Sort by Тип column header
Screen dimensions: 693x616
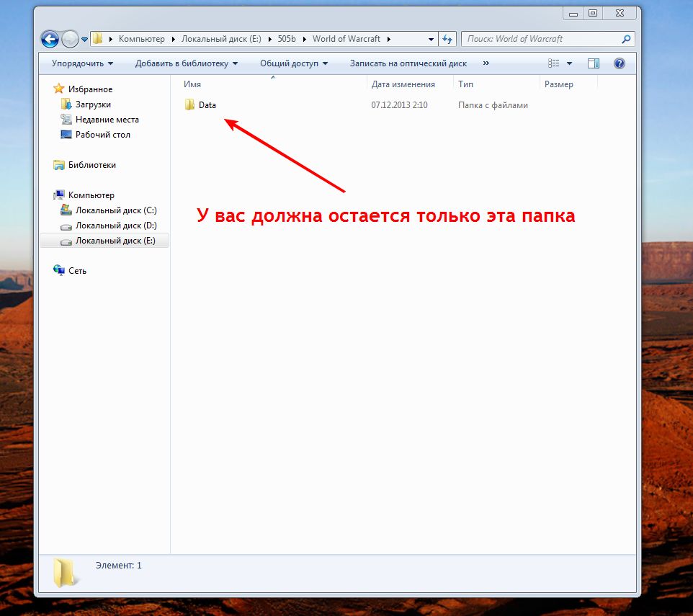click(x=465, y=84)
